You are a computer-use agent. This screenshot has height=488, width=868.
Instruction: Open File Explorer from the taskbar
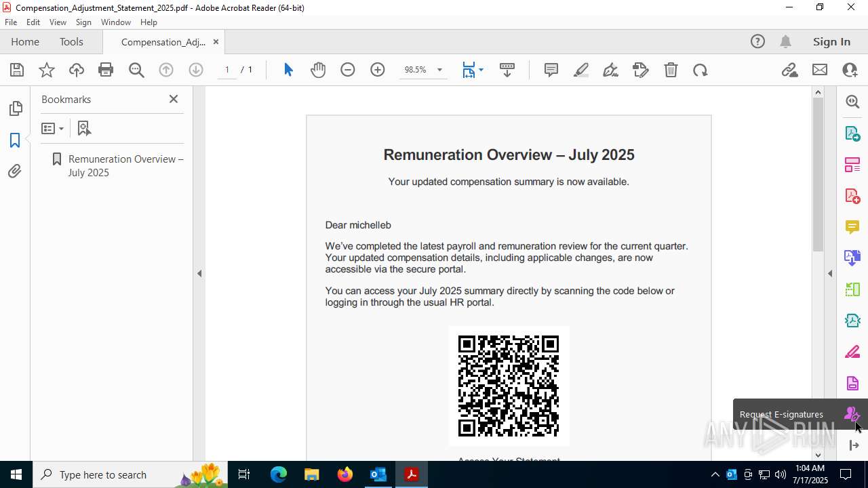coord(312,474)
